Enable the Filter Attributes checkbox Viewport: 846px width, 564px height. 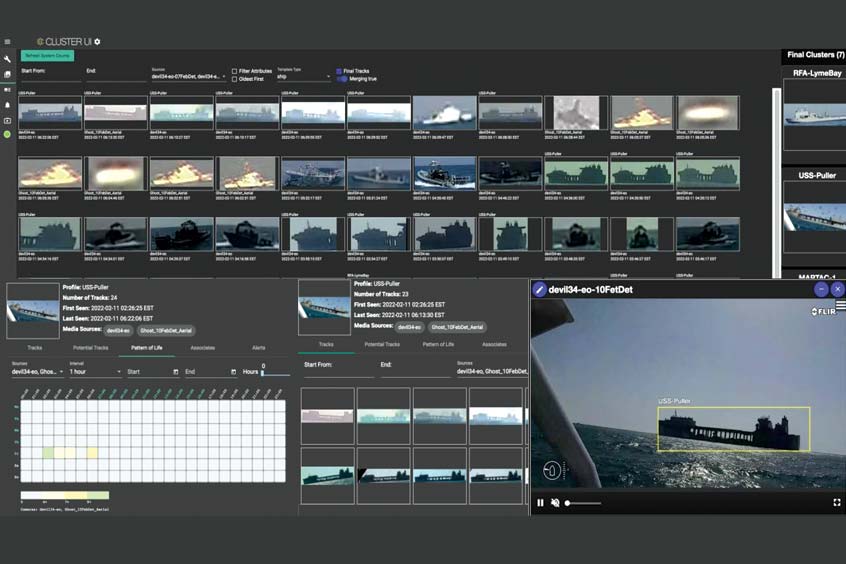pyautogui.click(x=234, y=71)
